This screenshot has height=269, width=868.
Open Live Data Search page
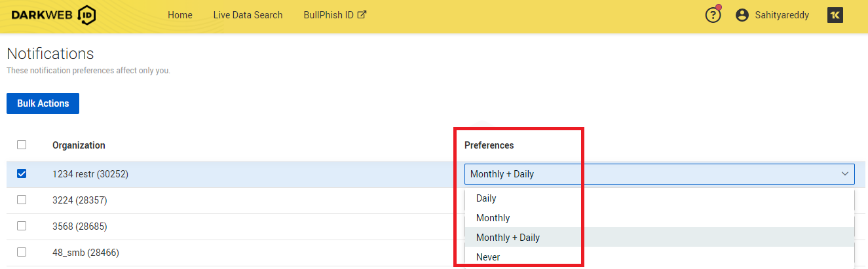248,15
